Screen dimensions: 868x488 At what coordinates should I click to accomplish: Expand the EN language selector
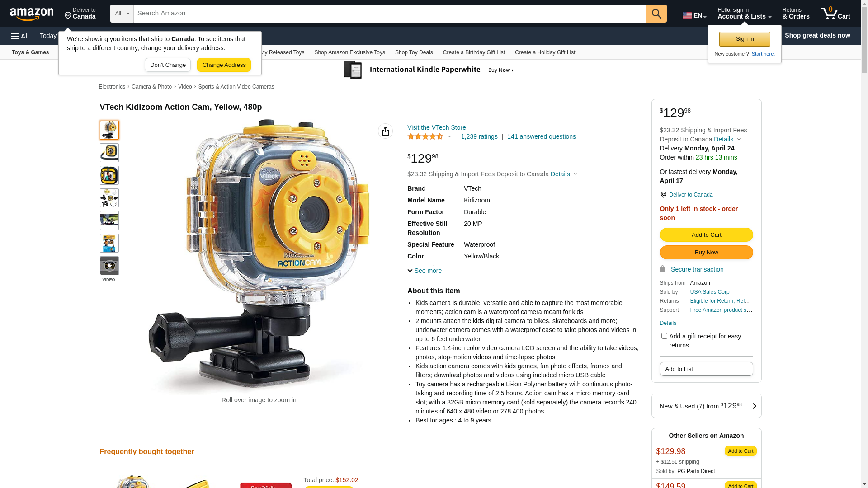(x=694, y=15)
